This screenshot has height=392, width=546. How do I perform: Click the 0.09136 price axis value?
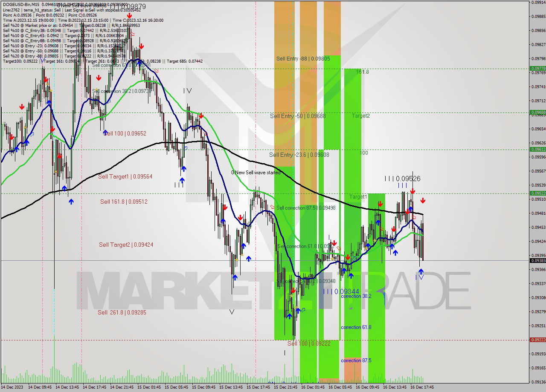pyautogui.click(x=539, y=382)
